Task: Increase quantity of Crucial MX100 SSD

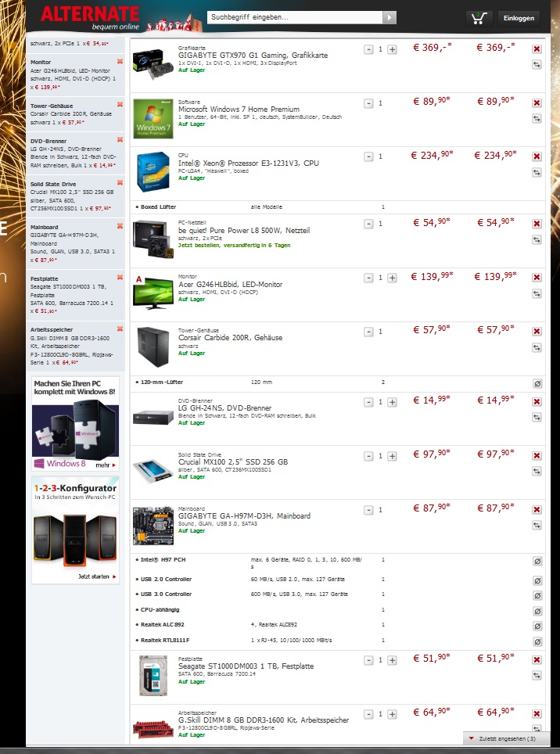Action: tap(393, 456)
